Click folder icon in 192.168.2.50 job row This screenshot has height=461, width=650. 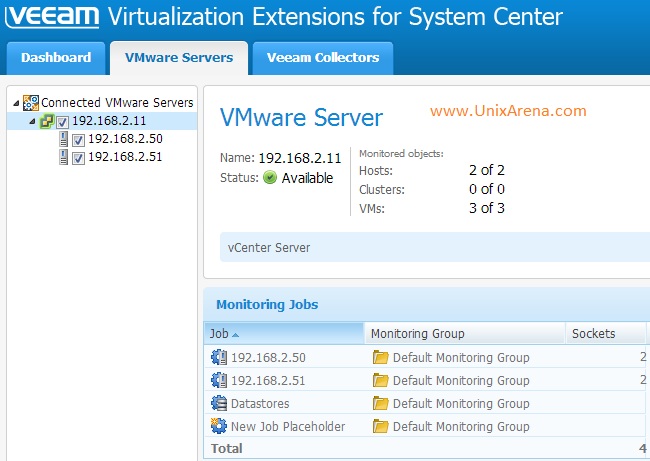[380, 357]
